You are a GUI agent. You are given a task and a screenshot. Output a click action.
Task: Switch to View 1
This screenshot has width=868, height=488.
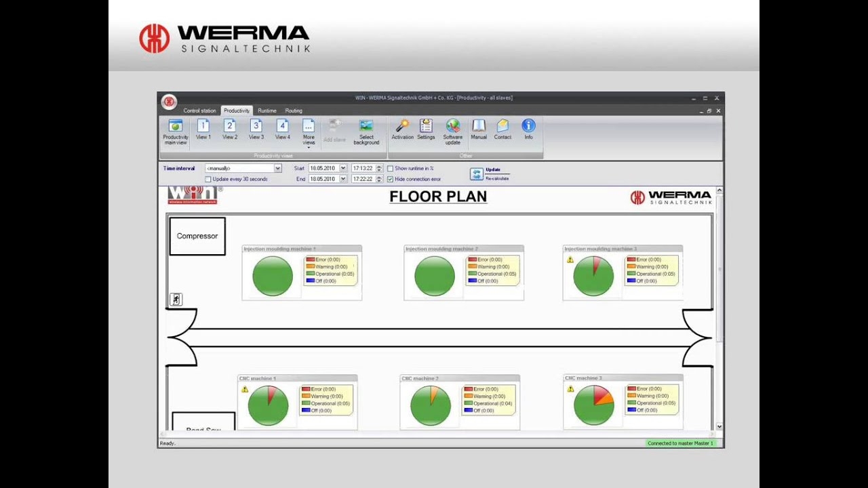(203, 129)
